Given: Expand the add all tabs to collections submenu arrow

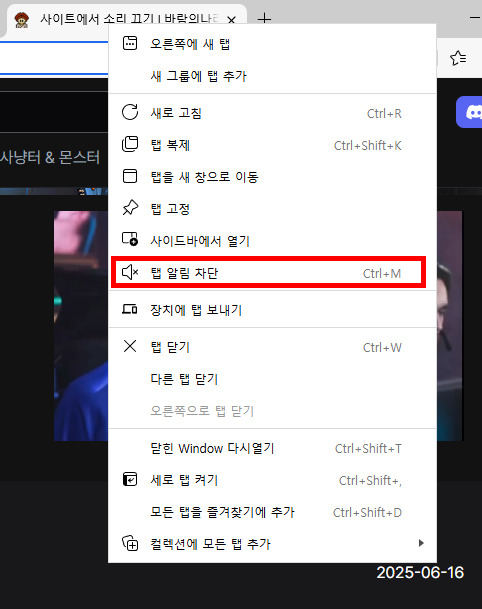Looking at the screenshot, I should click(x=421, y=543).
